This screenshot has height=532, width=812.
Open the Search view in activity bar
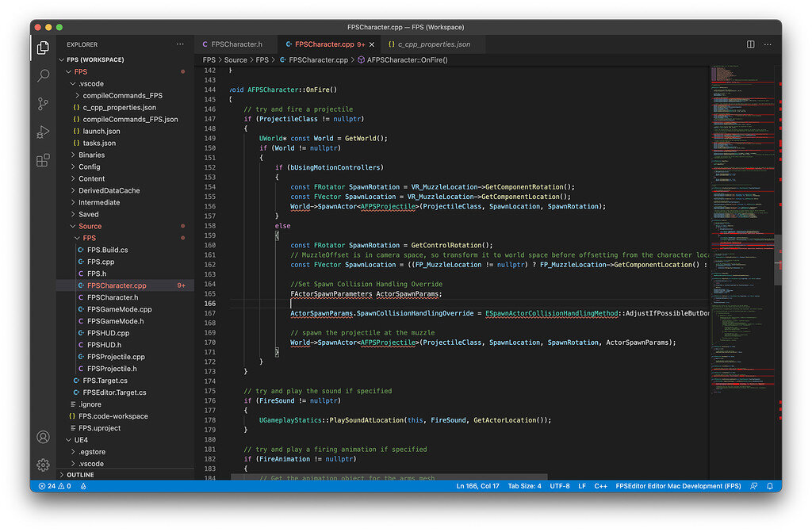click(44, 76)
